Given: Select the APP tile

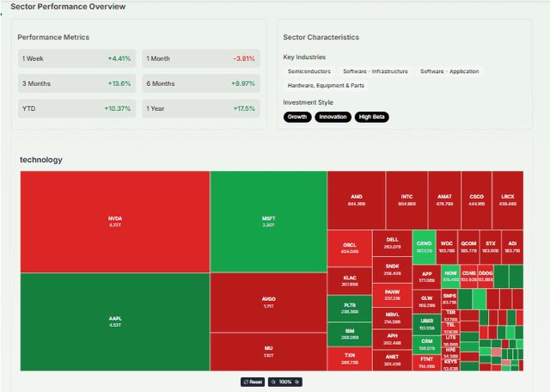Looking at the screenshot, I should pyautogui.click(x=426, y=277).
